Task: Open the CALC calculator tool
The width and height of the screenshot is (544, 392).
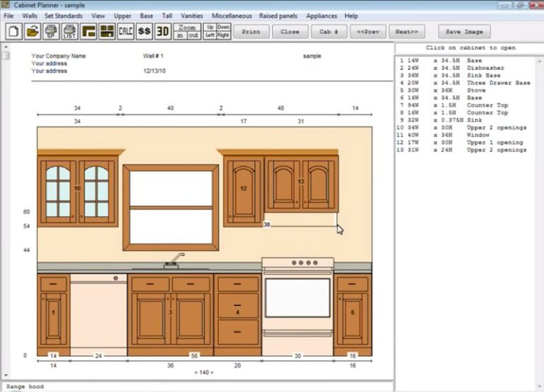Action: tap(125, 32)
